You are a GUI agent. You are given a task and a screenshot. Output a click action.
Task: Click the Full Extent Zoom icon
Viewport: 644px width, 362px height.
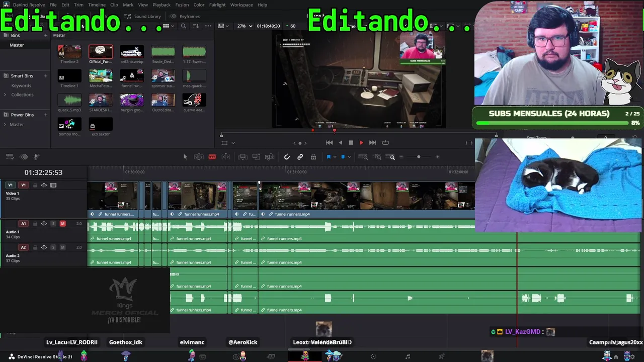[x=363, y=157]
